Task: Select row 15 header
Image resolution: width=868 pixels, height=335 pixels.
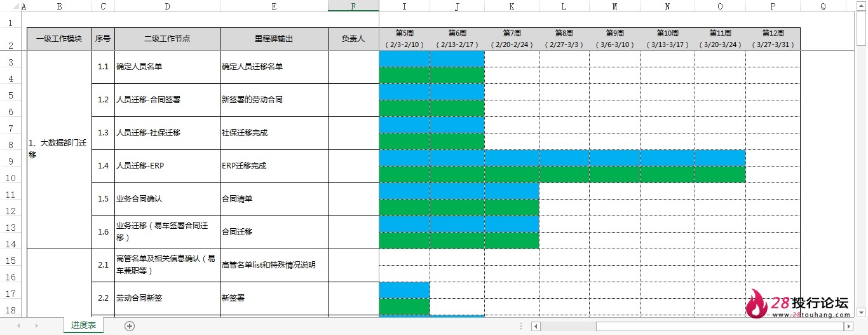Action: coord(10,257)
